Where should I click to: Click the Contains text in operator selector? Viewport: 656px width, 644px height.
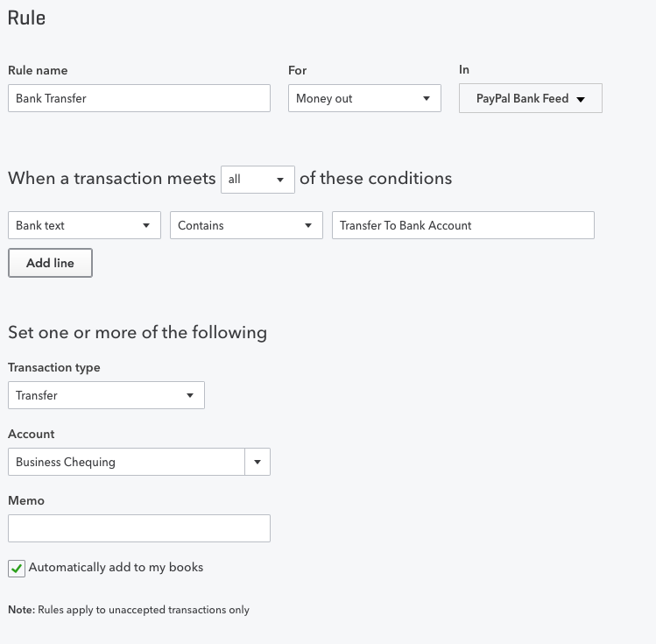click(201, 225)
